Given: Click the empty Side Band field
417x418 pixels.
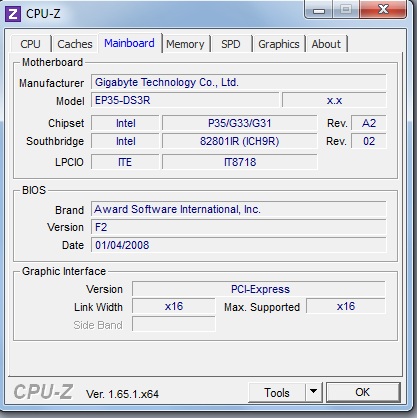Looking at the screenshot, I should tap(174, 324).
